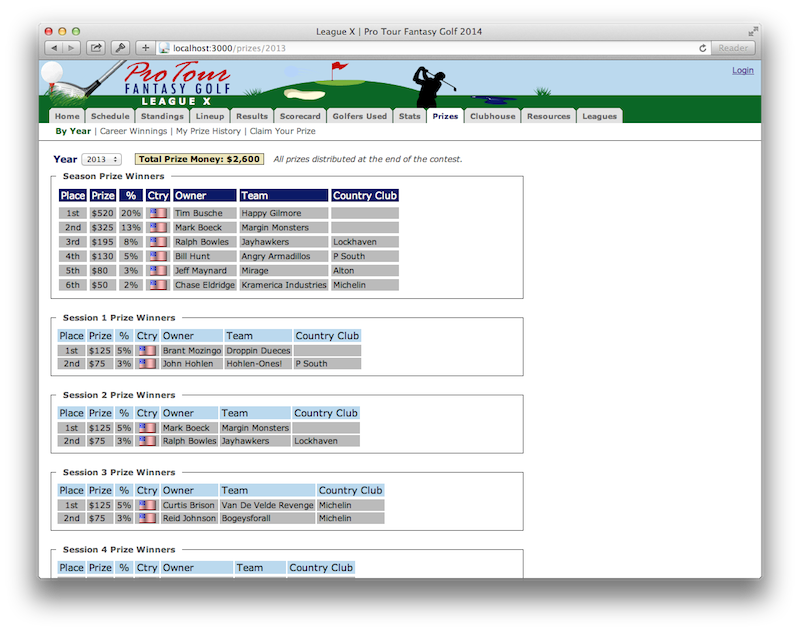The image size is (800, 632).
Task: Open the Scorecard tab
Action: (300, 116)
